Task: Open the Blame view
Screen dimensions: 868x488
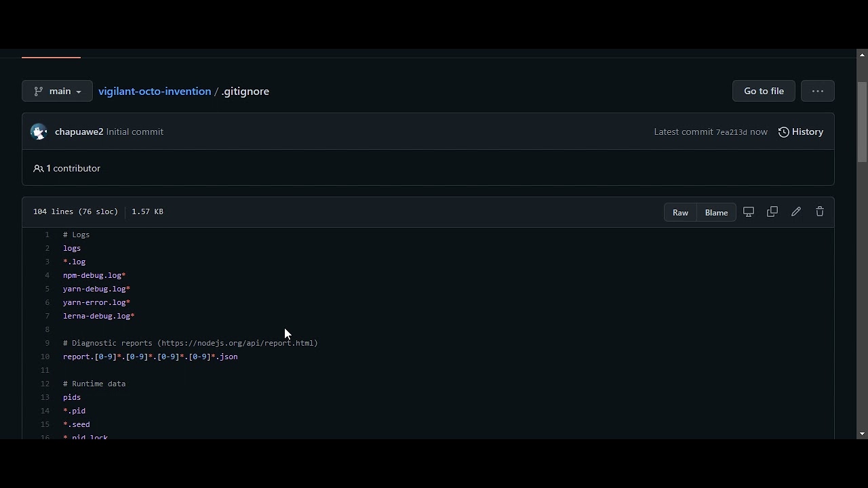Action: point(716,212)
